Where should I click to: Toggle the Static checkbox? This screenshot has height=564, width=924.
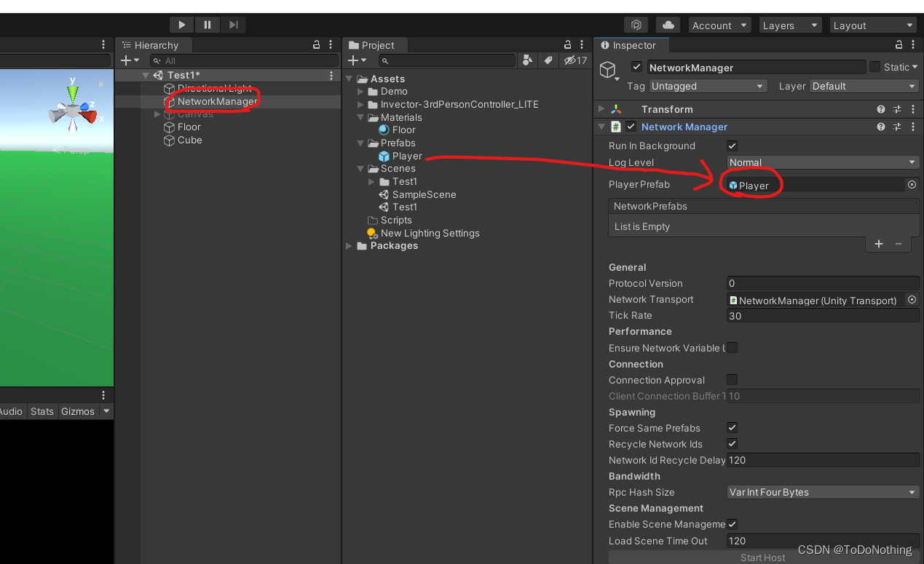click(x=874, y=67)
